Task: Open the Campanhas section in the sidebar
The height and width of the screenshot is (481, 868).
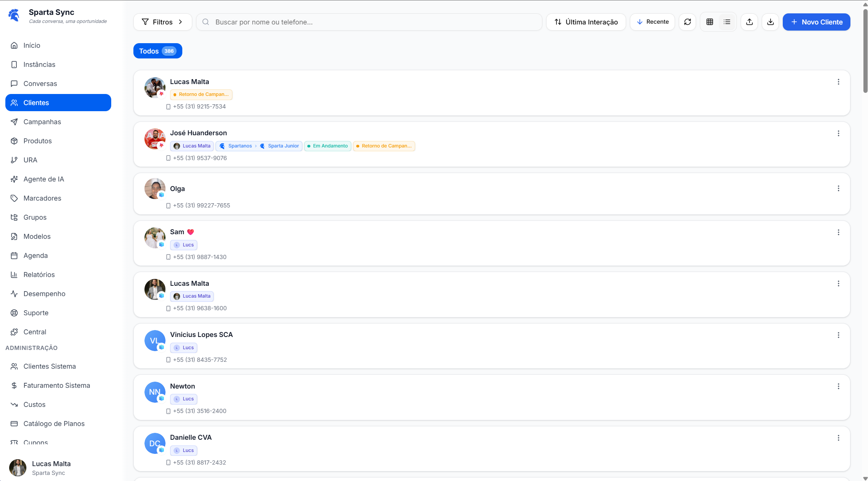Action: pos(42,121)
